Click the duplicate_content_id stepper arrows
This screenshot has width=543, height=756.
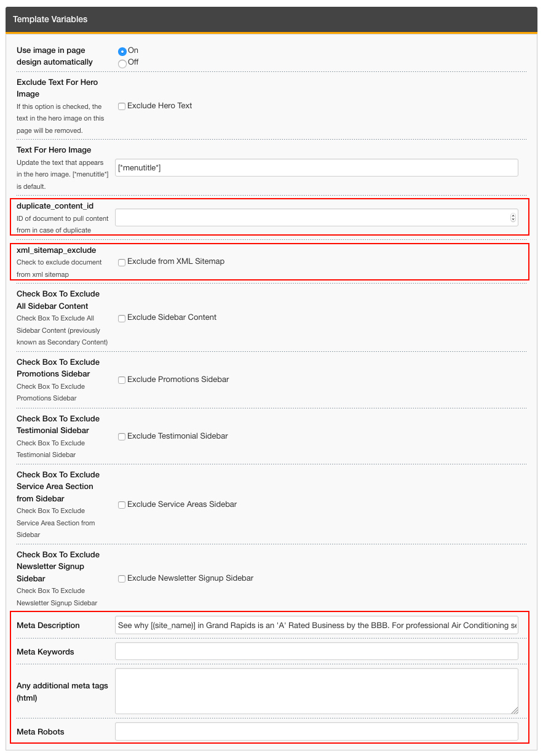pos(513,217)
